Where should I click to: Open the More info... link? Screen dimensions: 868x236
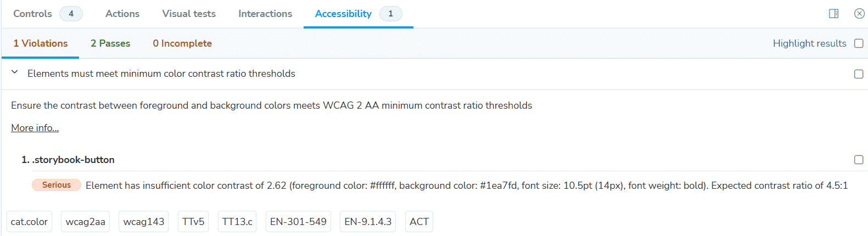(35, 128)
